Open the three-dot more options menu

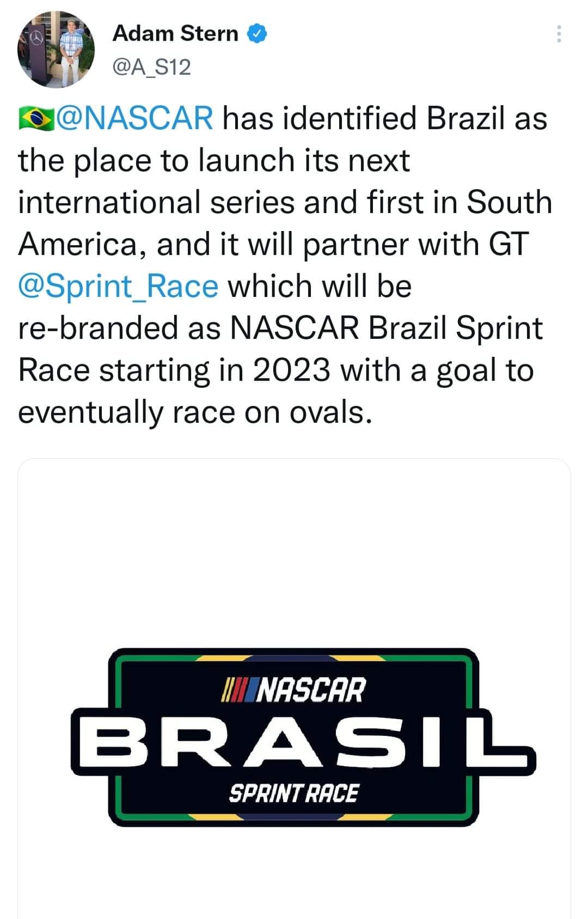coord(558,34)
